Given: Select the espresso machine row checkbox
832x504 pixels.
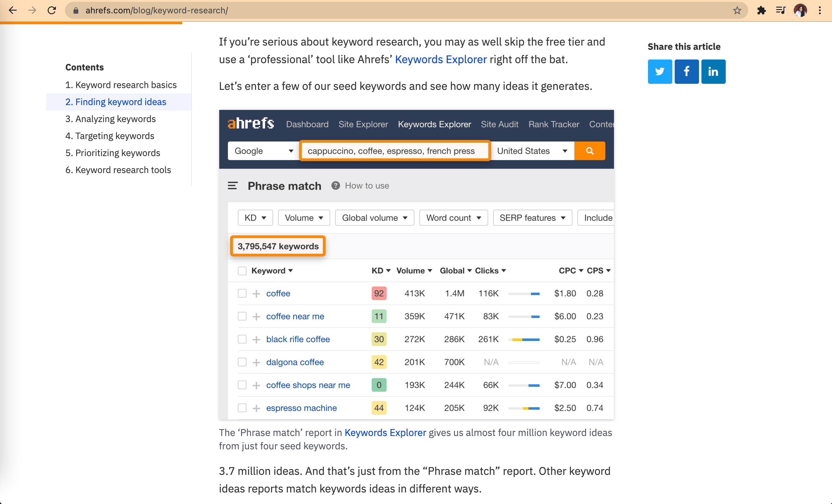Looking at the screenshot, I should click(242, 408).
